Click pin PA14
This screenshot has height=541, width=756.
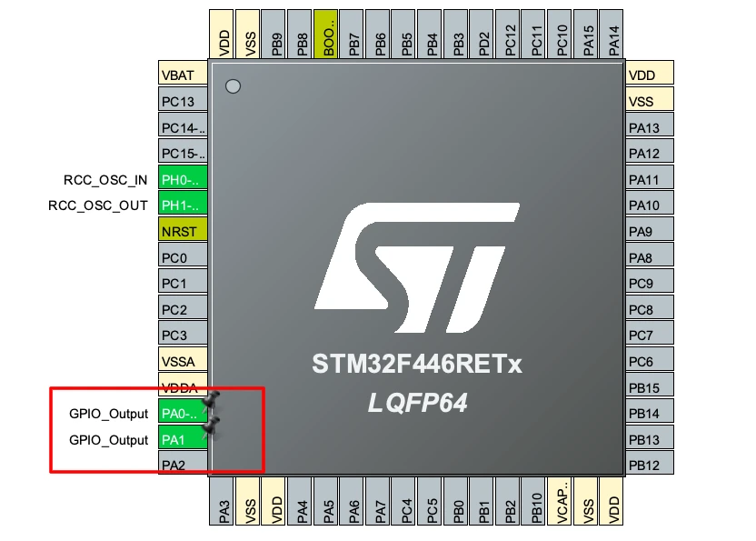tap(612, 34)
